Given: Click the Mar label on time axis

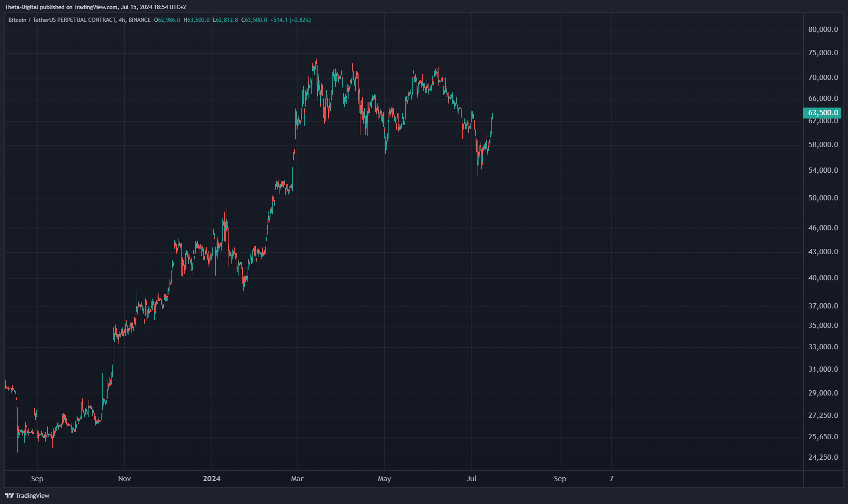Looking at the screenshot, I should [297, 479].
